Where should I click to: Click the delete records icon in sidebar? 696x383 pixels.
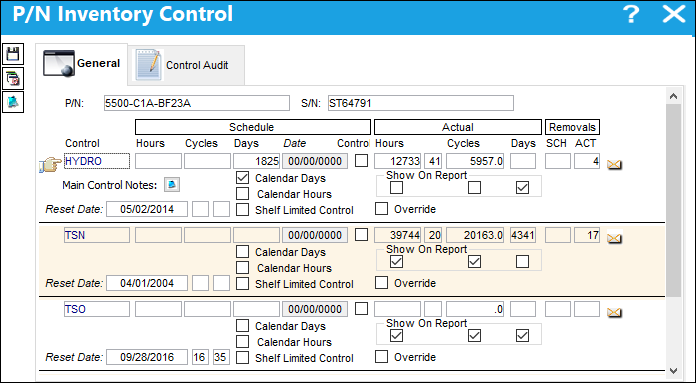click(x=13, y=79)
